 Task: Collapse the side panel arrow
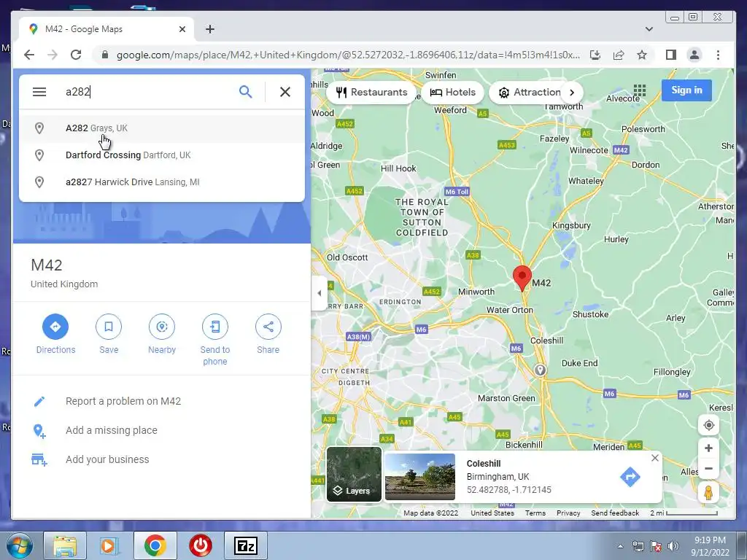[320, 293]
